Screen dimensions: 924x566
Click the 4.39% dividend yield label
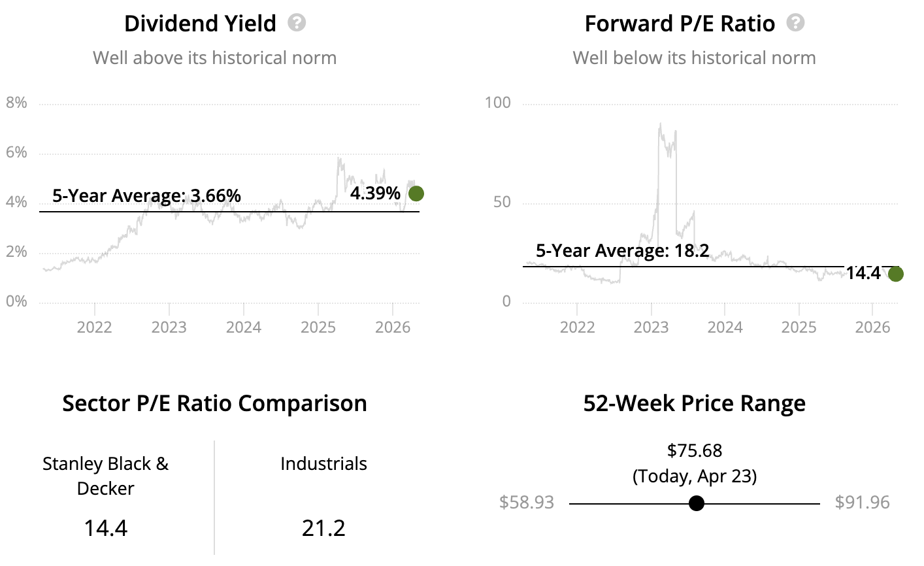tap(375, 193)
